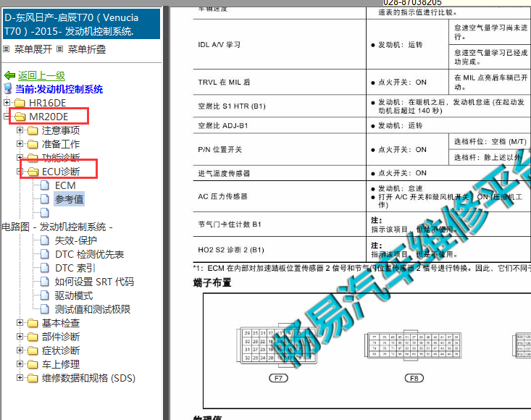The height and width of the screenshot is (420, 531).
Task: Open the DTC 索引 page
Action: click(x=75, y=268)
